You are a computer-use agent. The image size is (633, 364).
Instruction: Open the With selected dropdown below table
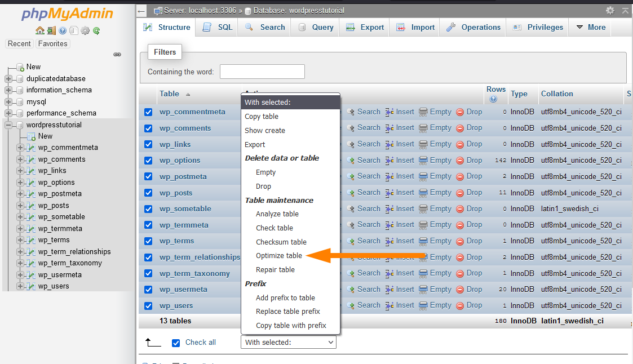289,342
